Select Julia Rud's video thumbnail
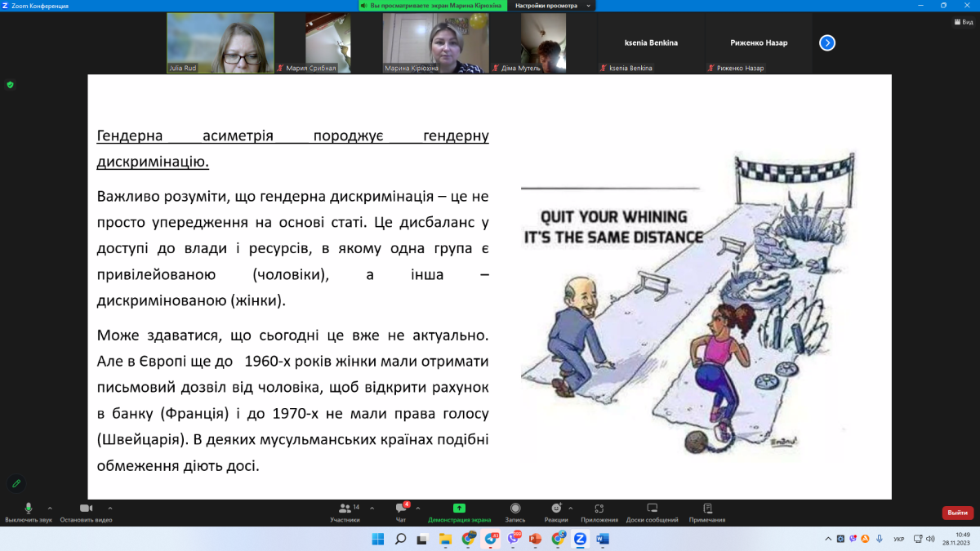Screen dimensions: 980x551 pyautogui.click(x=208, y=43)
